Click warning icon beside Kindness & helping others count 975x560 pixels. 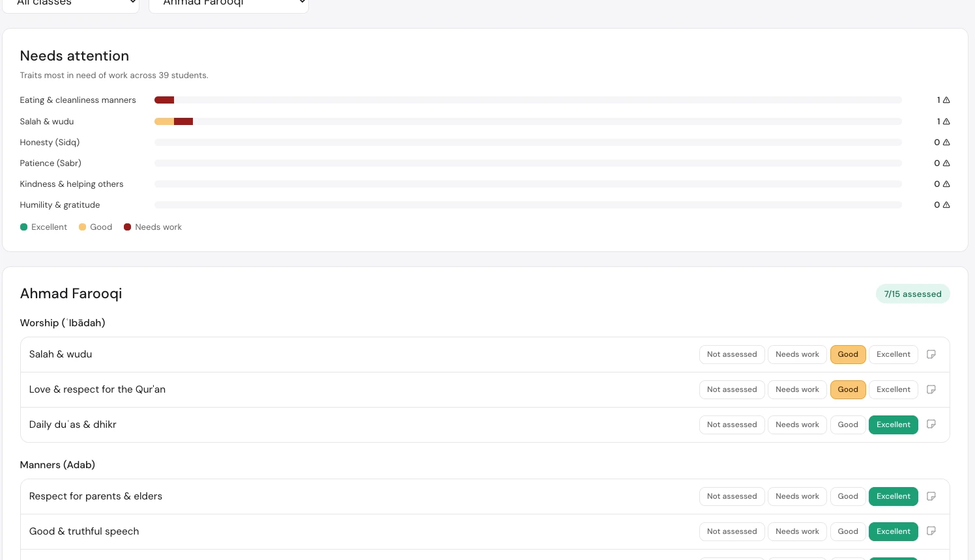(x=946, y=184)
